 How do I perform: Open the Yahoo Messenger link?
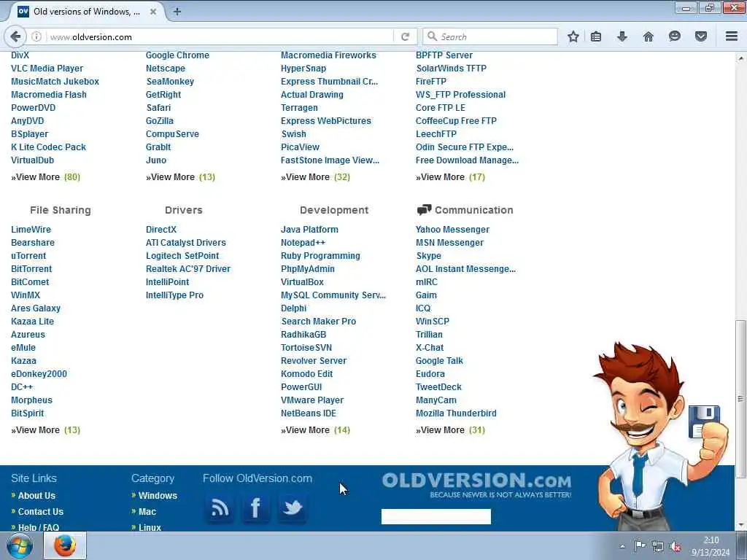point(452,230)
